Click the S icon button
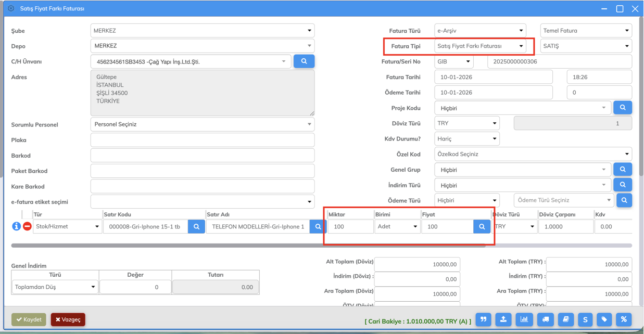The image size is (644, 334). point(585,319)
